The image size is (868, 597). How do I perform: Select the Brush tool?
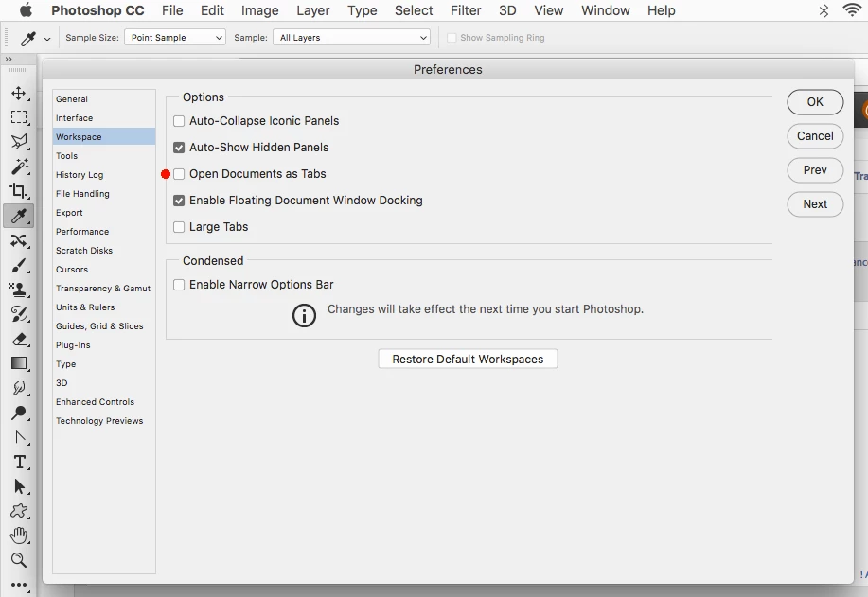(x=18, y=266)
